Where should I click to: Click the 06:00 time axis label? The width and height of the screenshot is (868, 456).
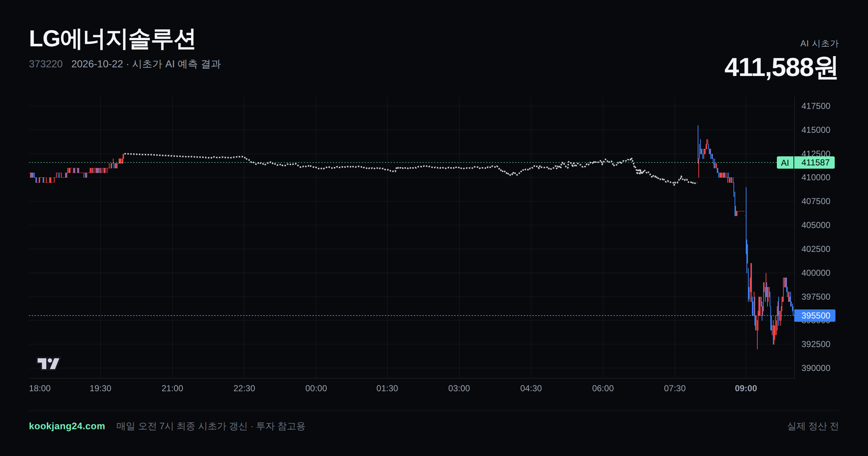pyautogui.click(x=603, y=388)
